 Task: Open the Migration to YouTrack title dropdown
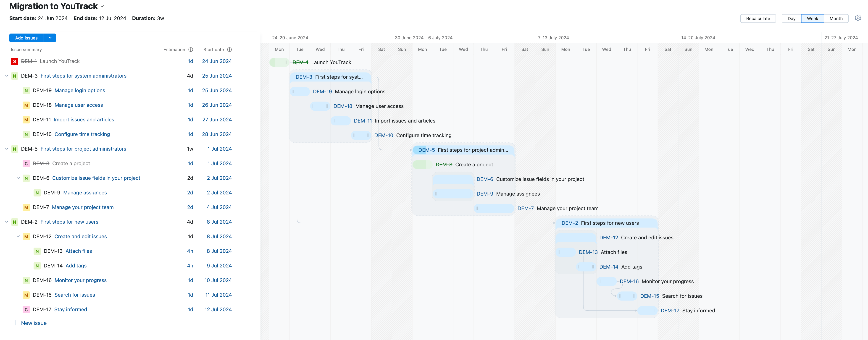[102, 6]
